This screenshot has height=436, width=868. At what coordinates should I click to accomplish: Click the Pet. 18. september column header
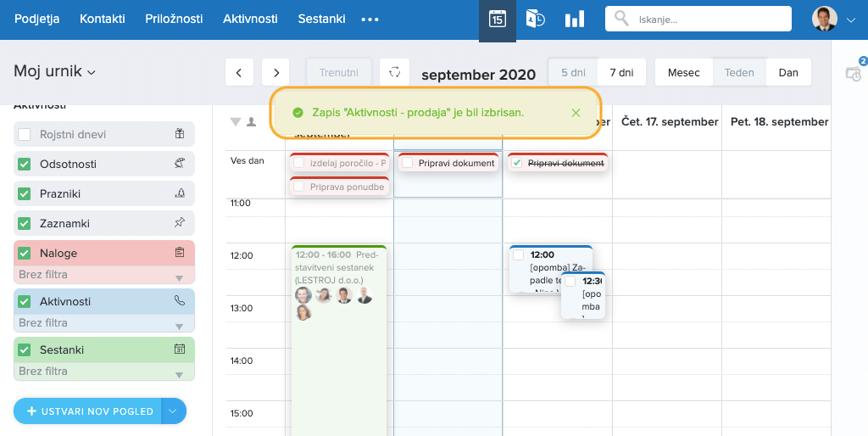pos(780,122)
